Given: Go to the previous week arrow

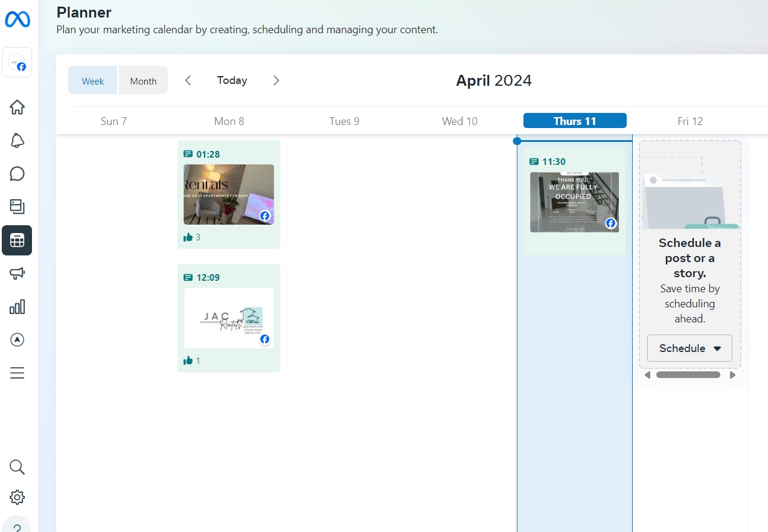Looking at the screenshot, I should (x=188, y=80).
